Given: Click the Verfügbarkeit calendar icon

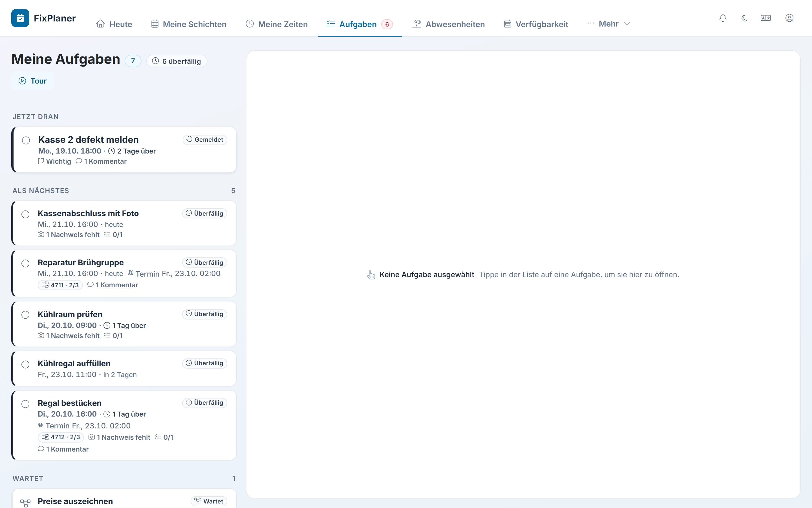Looking at the screenshot, I should pos(508,24).
